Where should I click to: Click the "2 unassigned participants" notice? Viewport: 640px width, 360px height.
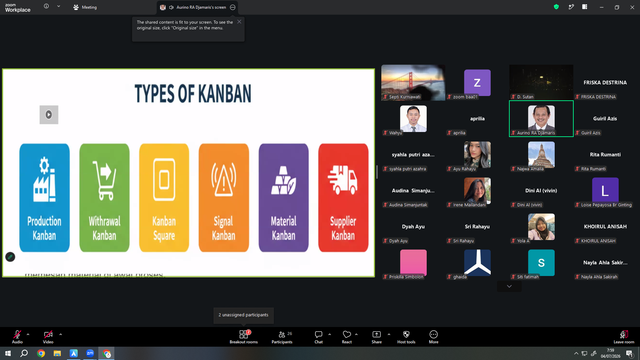click(x=243, y=315)
